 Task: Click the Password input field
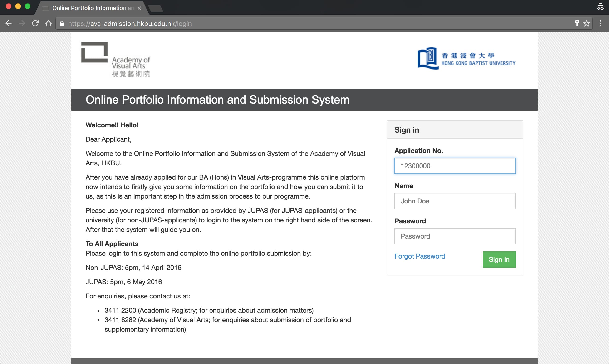point(455,236)
